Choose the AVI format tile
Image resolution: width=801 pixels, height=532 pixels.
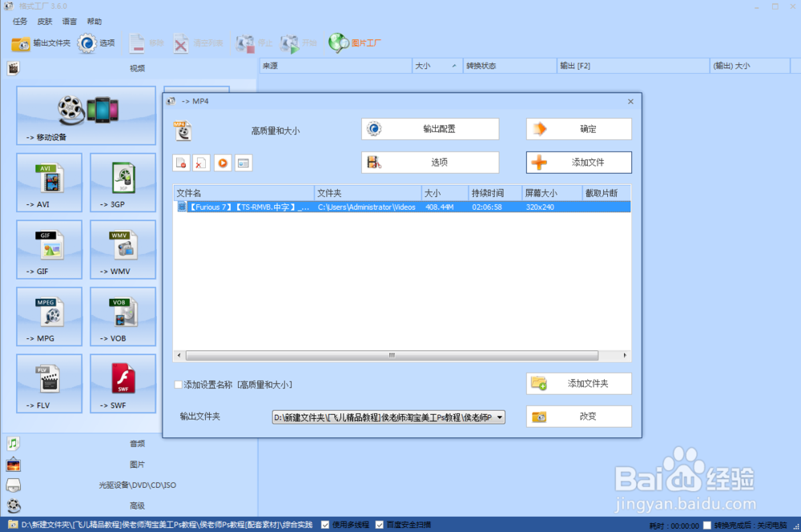click(49, 183)
